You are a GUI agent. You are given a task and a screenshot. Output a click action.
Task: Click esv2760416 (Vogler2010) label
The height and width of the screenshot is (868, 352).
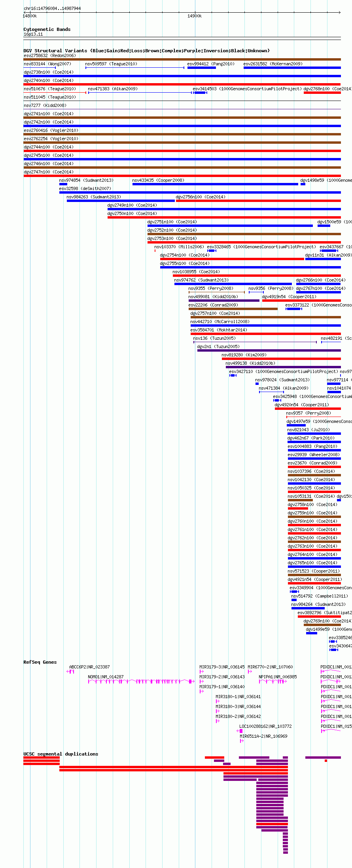coord(51,130)
